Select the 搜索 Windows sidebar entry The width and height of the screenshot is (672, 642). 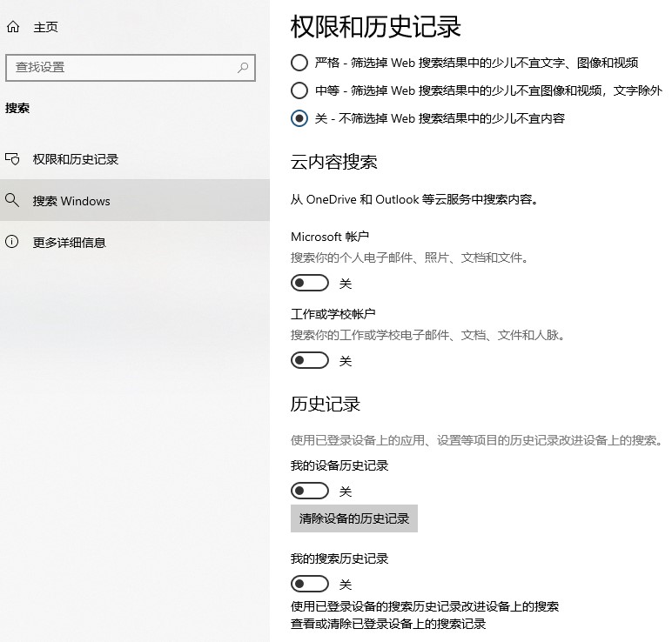[x=71, y=201]
